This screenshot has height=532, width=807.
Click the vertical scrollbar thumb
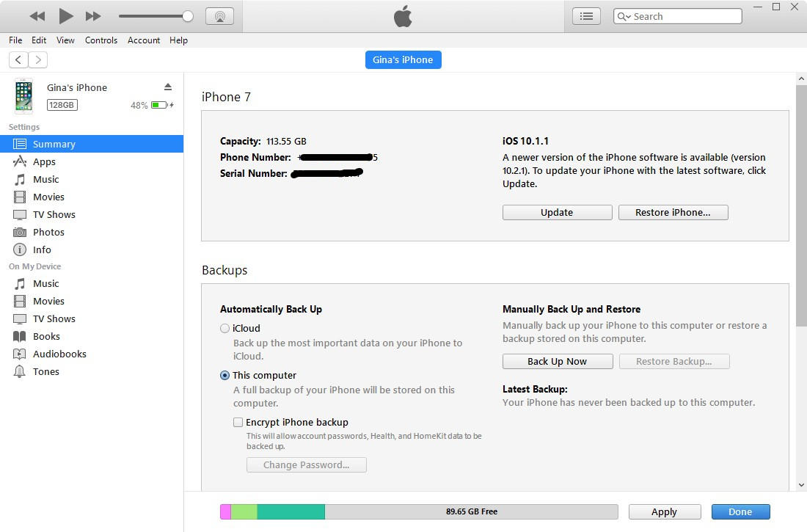pyautogui.click(x=801, y=205)
